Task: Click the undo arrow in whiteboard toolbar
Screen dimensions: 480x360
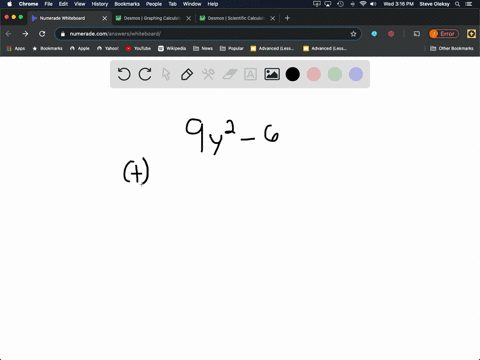Action: [x=124, y=74]
